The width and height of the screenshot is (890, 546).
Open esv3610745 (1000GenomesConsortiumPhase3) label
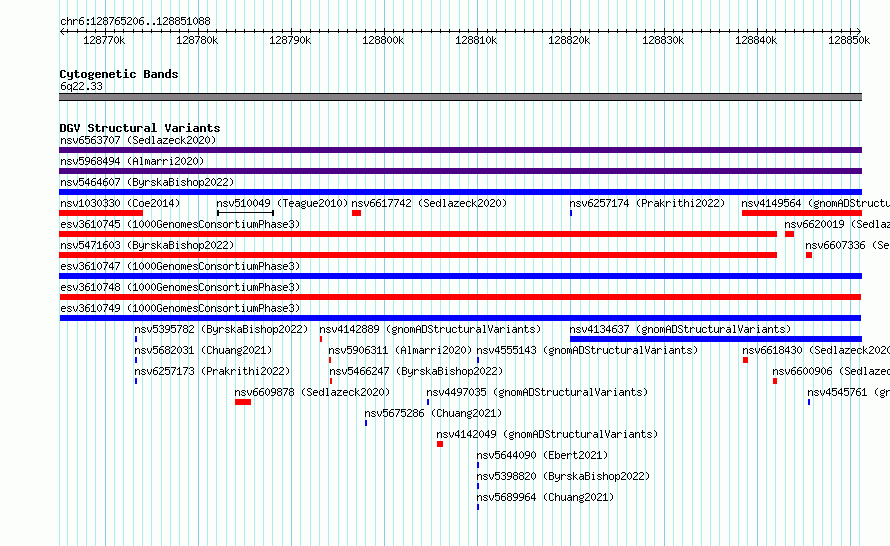coord(180,224)
